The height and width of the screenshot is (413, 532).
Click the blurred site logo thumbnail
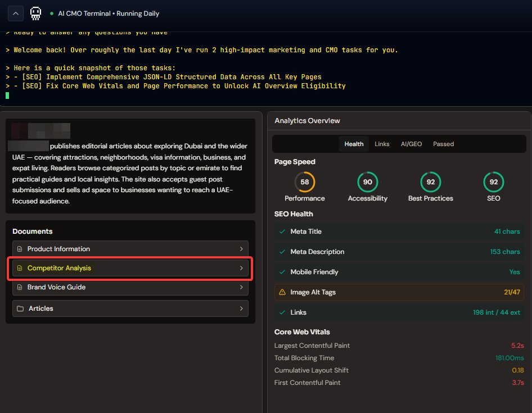[40, 131]
